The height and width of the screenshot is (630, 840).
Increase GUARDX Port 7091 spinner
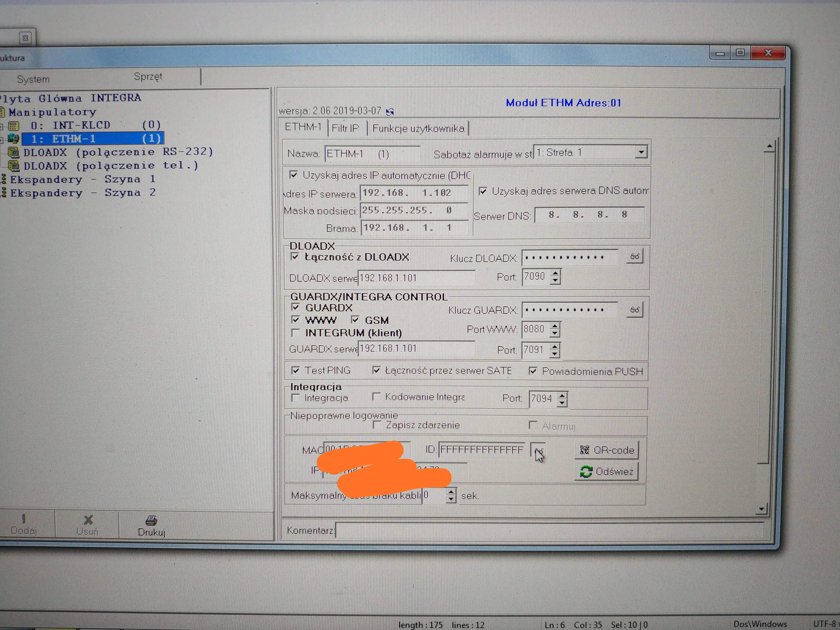tap(555, 346)
